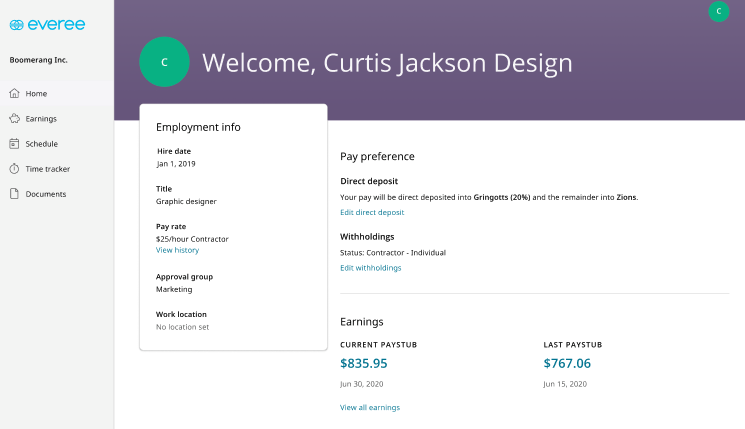The image size is (745, 429).
Task: Go to Home in the sidebar
Action: 57,94
